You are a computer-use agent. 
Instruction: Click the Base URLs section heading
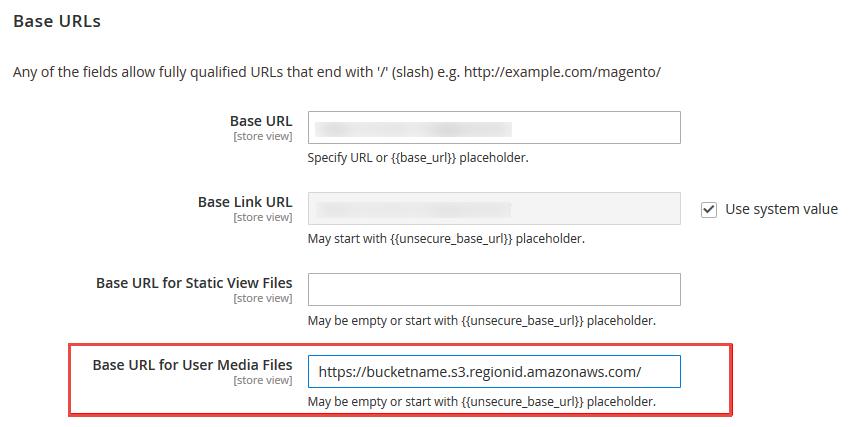click(57, 21)
